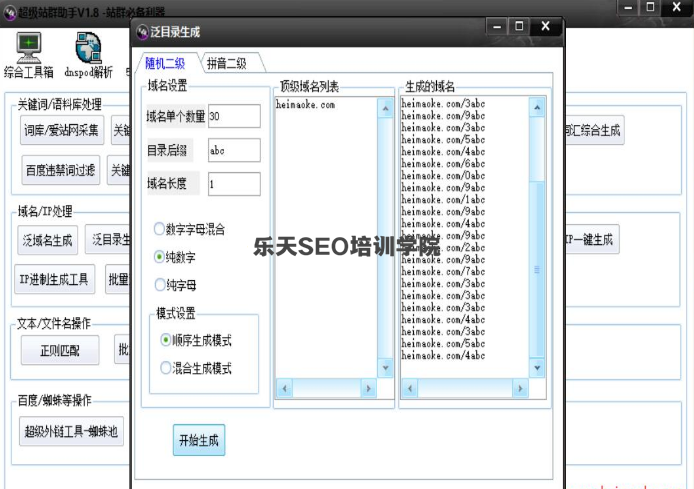Viewport: 694px width, 489px height.
Task: Switch to 混合生成模式 mode
Action: click(165, 368)
